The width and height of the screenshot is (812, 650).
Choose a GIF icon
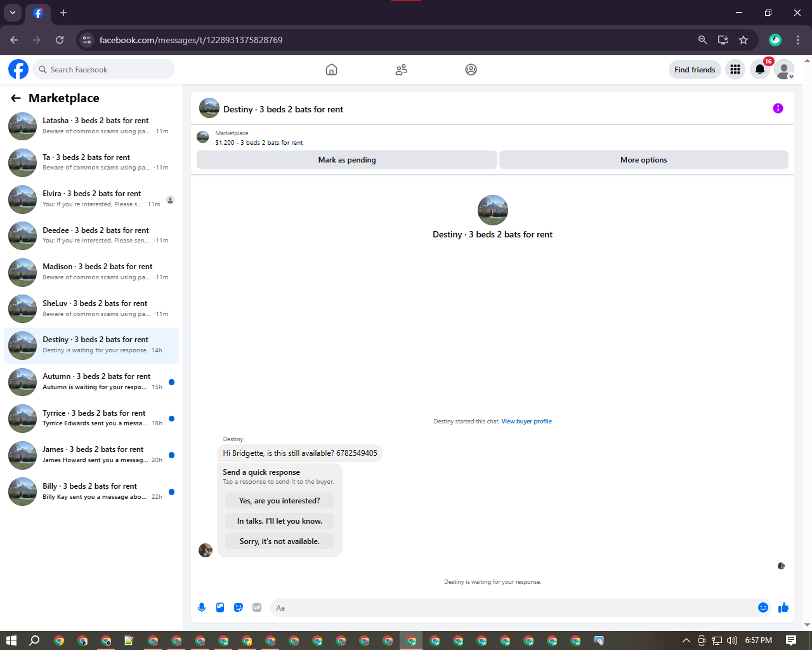pyautogui.click(x=257, y=607)
